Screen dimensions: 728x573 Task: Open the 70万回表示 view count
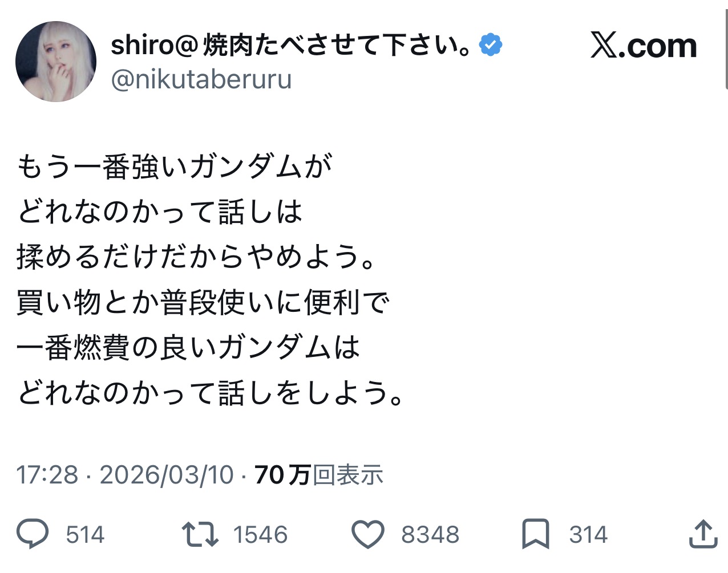tap(318, 474)
